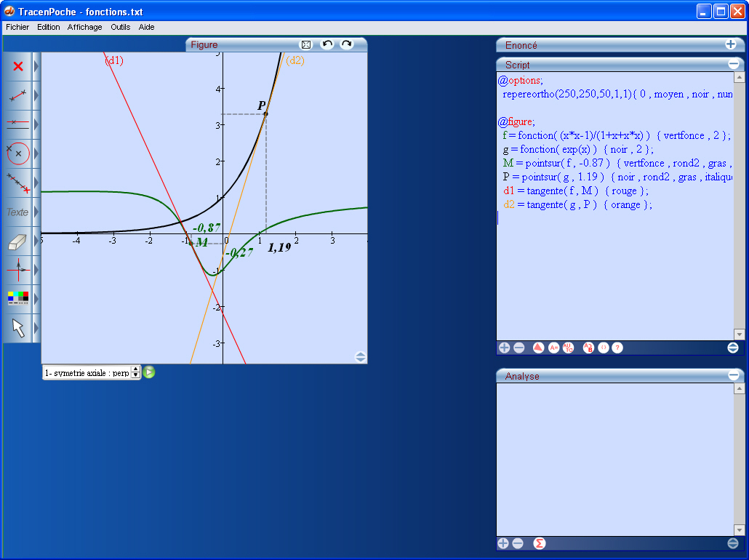This screenshot has width=749, height=560.
Task: Pick the eraser tool
Action: (x=18, y=241)
